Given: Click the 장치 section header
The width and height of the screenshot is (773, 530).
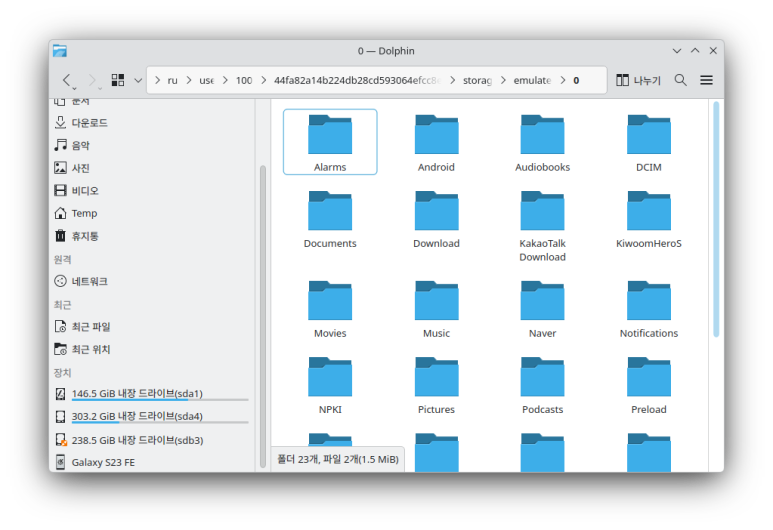Looking at the screenshot, I should click(x=63, y=373).
